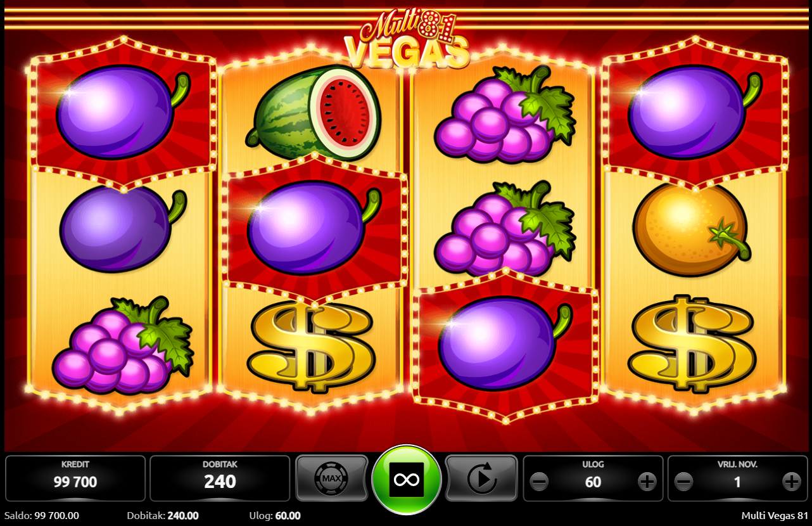Decrease VRIJ. NOV. coin value
Viewport: 812px width, 526px height.
click(683, 482)
